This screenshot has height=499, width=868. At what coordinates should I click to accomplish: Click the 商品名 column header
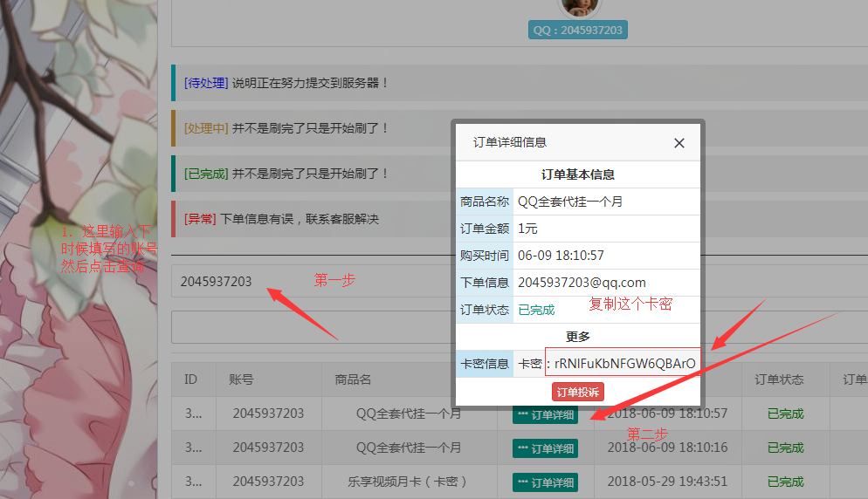(353, 379)
